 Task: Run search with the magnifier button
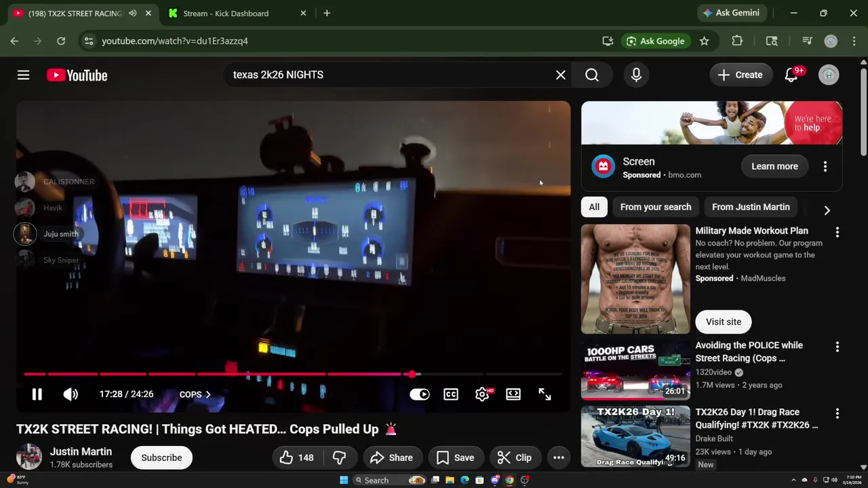click(592, 75)
